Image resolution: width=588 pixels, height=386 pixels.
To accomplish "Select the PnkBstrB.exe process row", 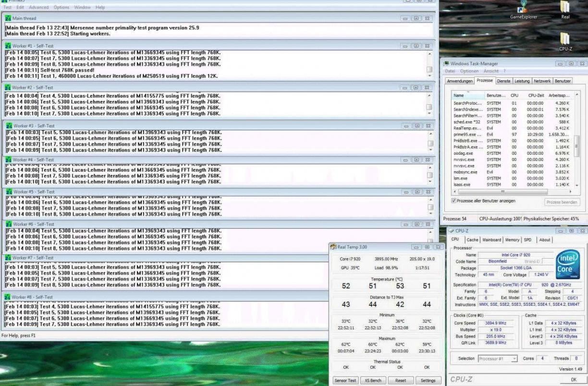I will (513, 141).
